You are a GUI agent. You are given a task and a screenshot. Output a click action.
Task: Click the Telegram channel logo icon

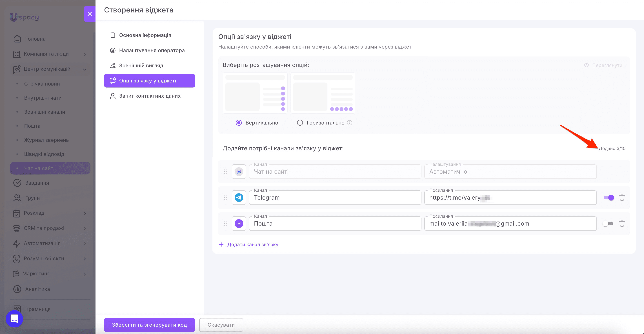tap(239, 198)
